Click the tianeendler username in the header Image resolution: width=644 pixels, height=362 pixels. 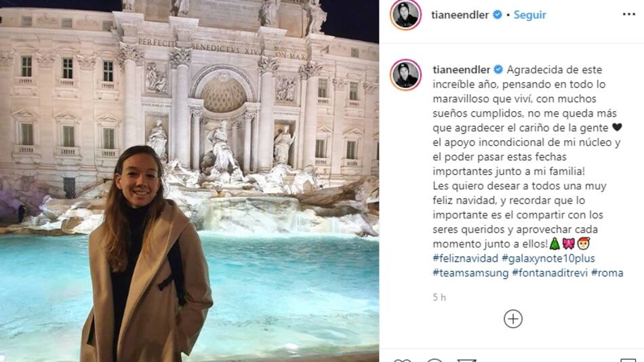coord(460,15)
